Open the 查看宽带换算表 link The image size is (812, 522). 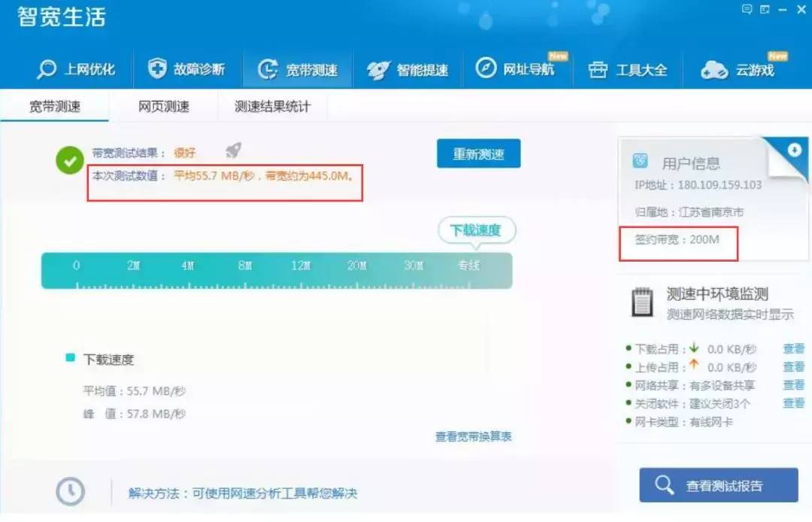coord(474,436)
